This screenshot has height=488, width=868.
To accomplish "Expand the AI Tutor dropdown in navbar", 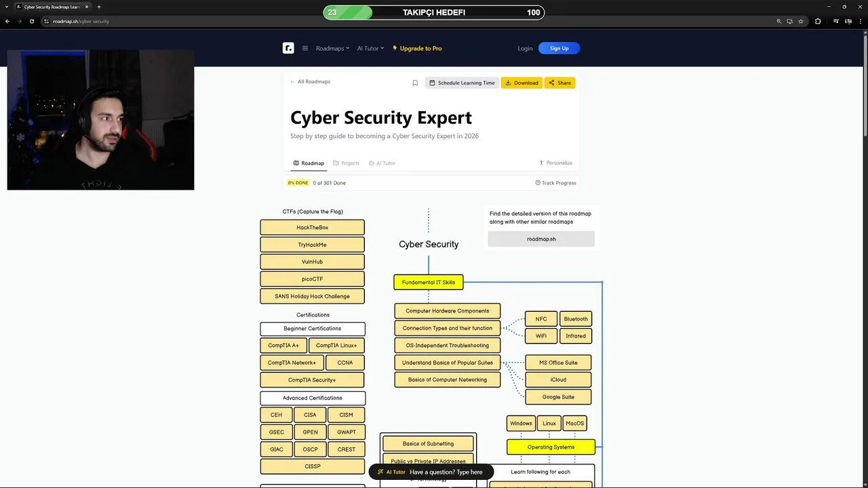I will coord(370,48).
